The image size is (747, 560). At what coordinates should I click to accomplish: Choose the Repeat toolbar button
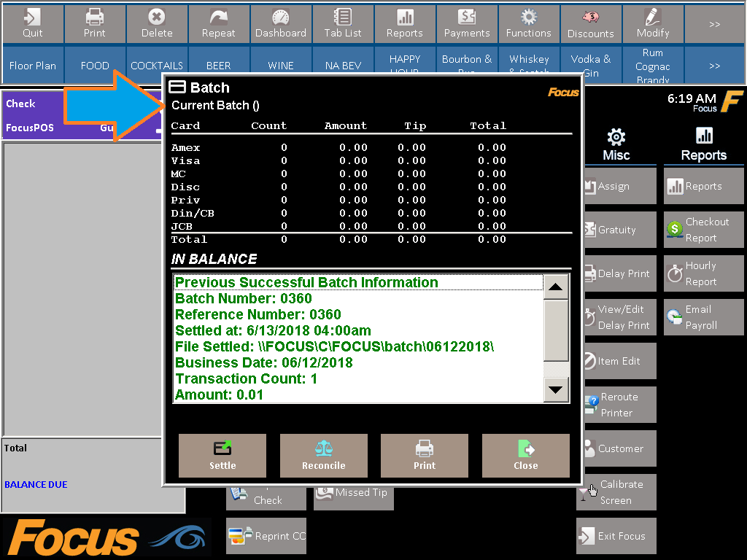point(219,24)
